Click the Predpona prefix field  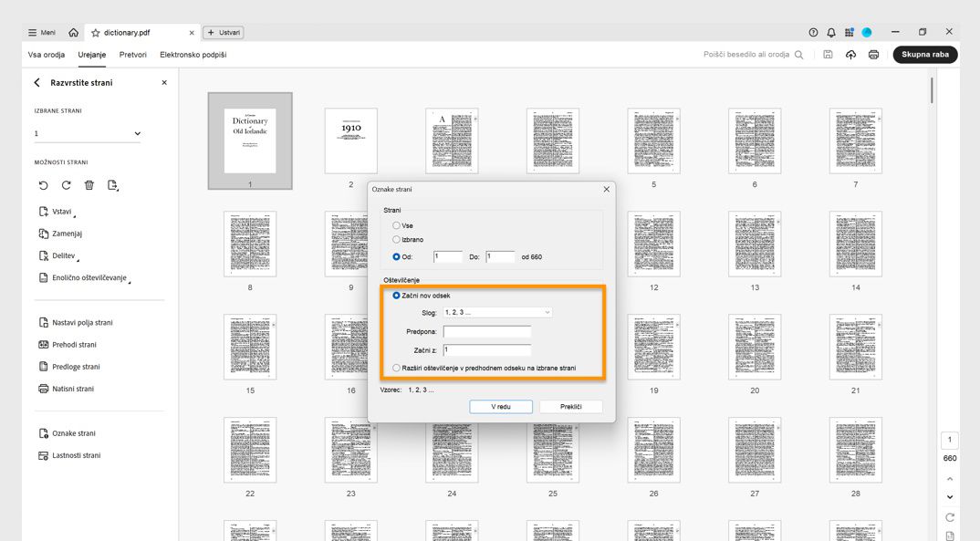(487, 332)
